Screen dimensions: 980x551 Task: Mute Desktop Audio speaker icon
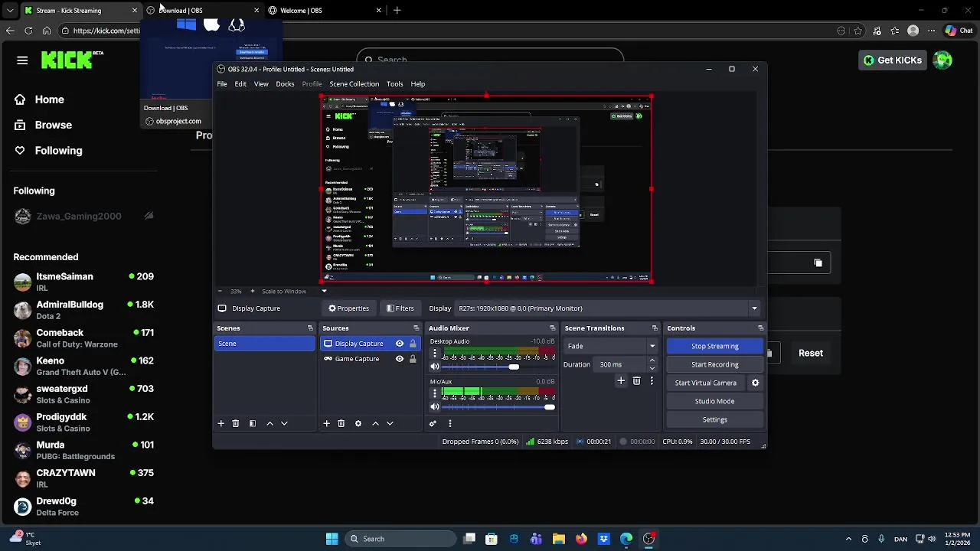click(x=435, y=367)
